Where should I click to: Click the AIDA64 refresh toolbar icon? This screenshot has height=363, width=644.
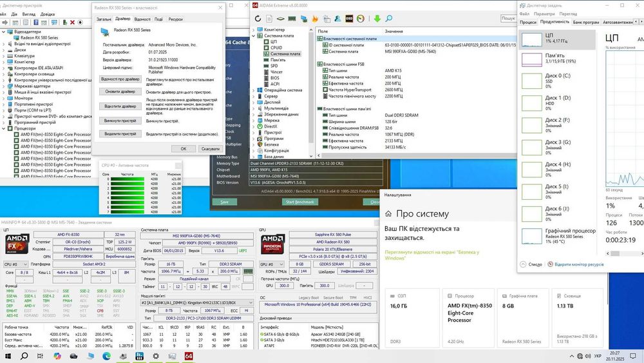pyautogui.click(x=258, y=19)
